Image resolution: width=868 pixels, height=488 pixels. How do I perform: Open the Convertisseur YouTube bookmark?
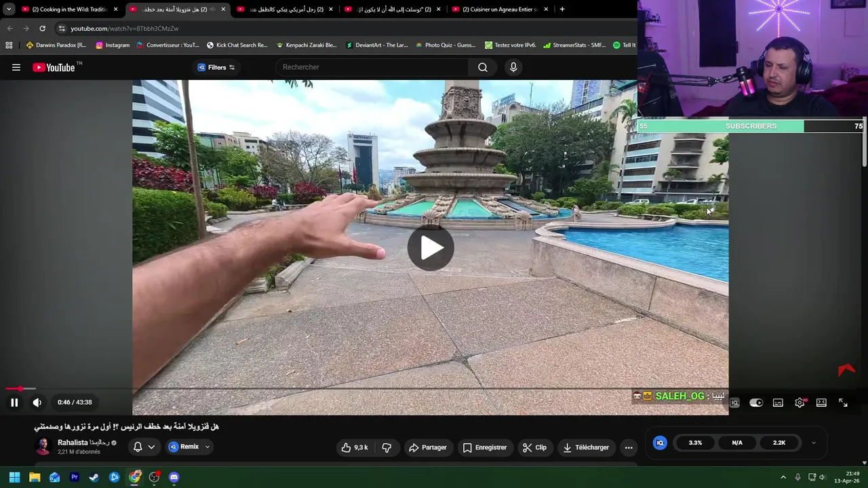coord(167,45)
